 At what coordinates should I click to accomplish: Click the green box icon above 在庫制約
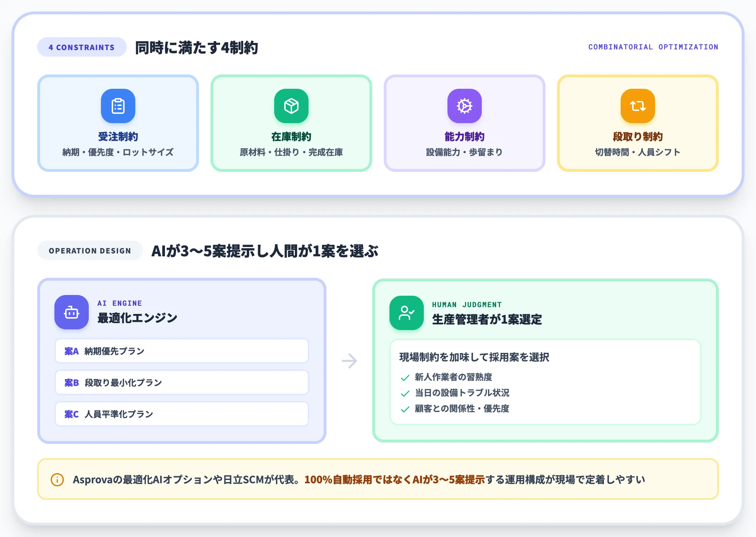click(291, 106)
